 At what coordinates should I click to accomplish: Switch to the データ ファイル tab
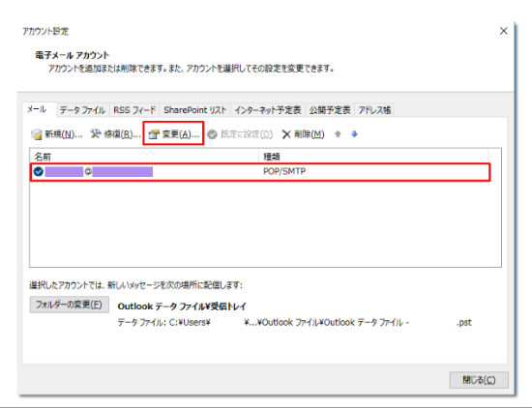tap(82, 110)
